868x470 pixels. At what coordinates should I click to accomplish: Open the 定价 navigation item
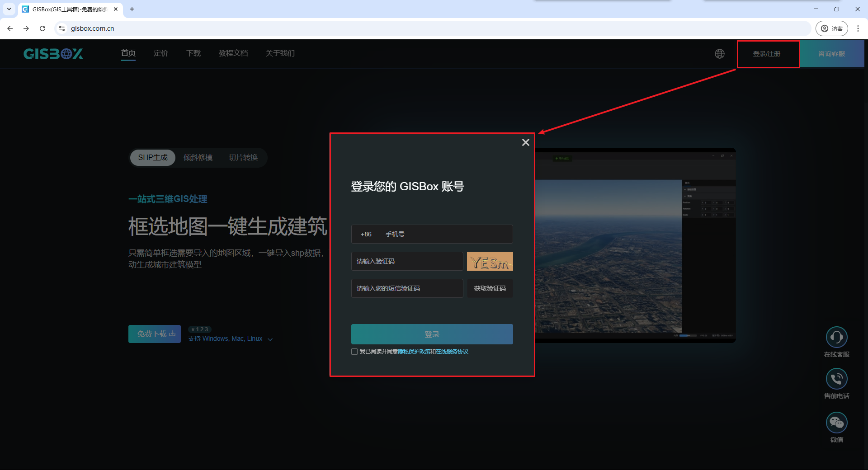tap(160, 53)
